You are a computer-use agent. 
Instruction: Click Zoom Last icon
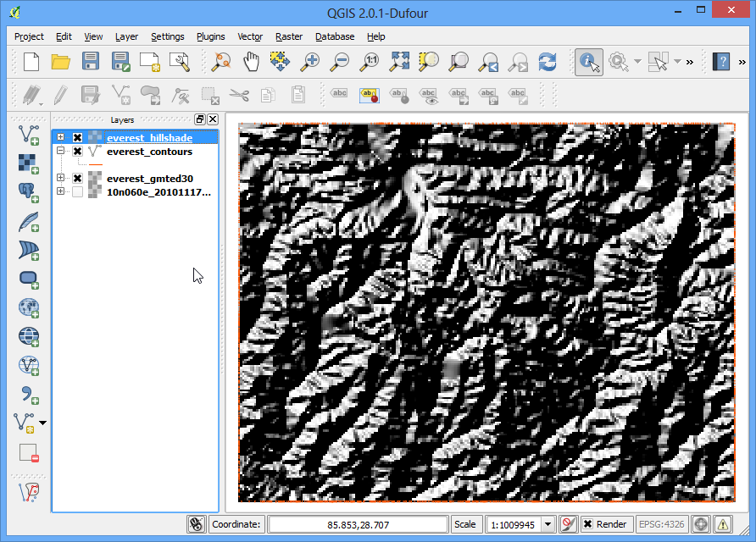click(x=488, y=62)
